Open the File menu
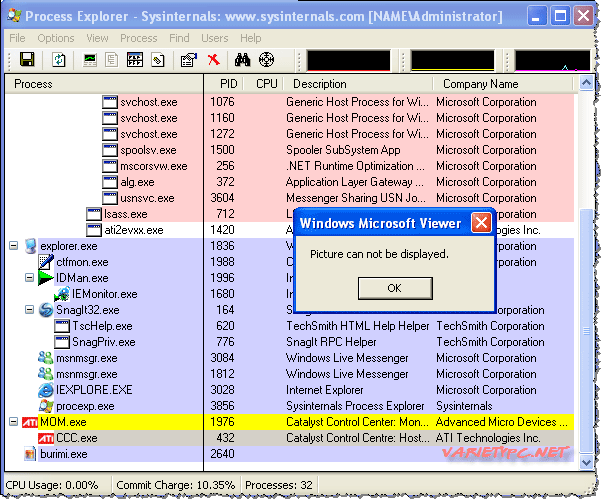The height and width of the screenshot is (499, 601). (x=17, y=38)
